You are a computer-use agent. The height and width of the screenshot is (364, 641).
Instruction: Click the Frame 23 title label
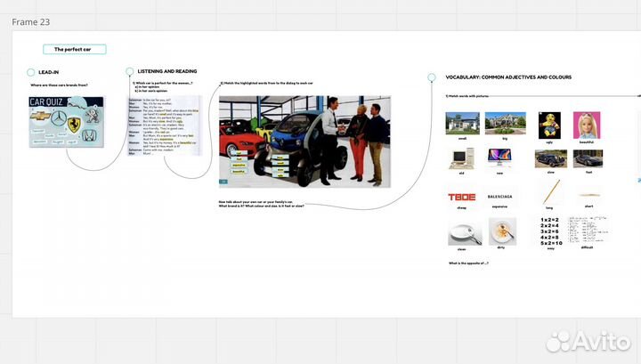click(x=31, y=21)
